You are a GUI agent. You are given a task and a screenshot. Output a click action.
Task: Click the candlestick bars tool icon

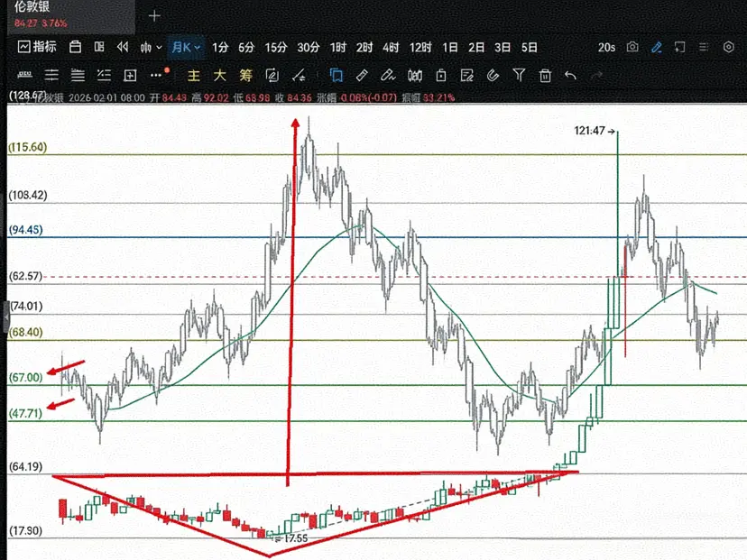pos(415,75)
